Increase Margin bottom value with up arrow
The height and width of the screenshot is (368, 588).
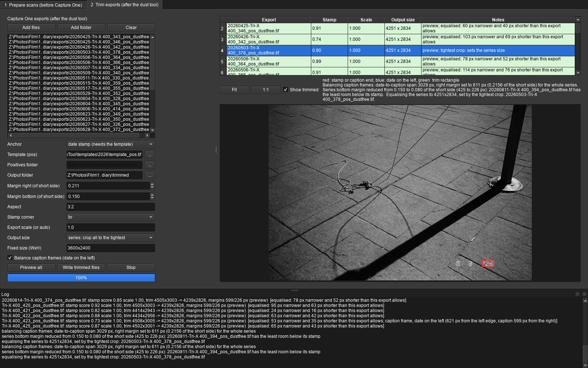(152, 195)
